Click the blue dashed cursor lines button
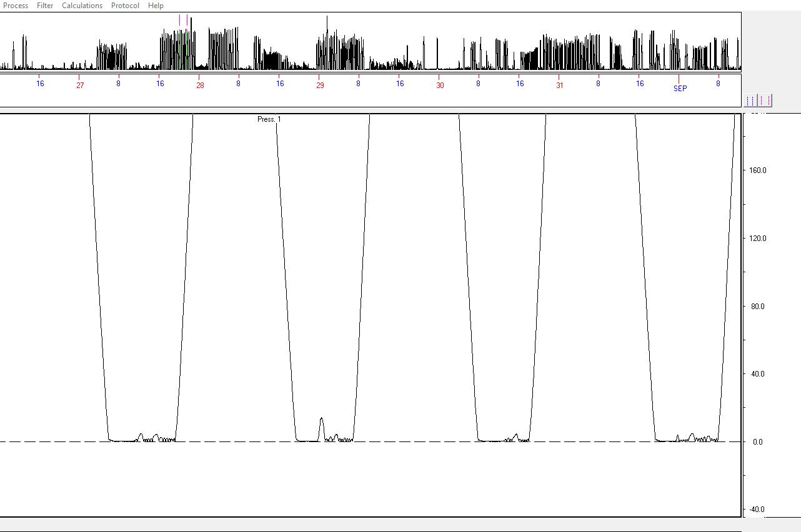Screen dimensions: 801x532 pyautogui.click(x=750, y=101)
